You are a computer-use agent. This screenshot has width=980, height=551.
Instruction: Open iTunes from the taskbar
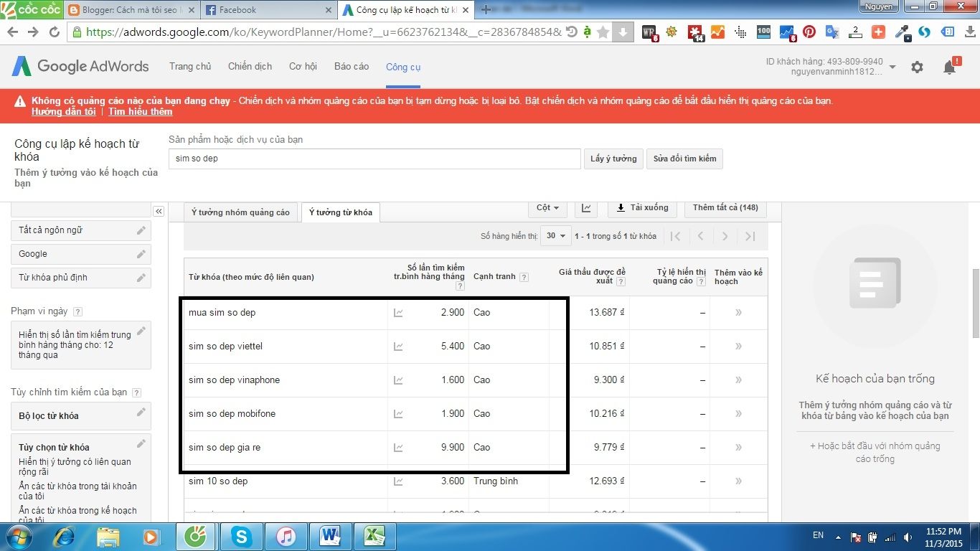click(x=286, y=537)
